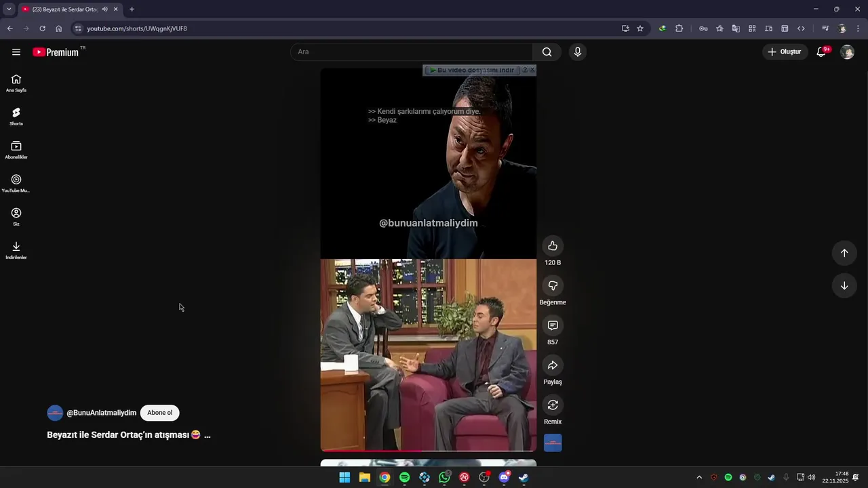The image size is (868, 488).
Task: Open Chrome three-dot menu
Action: [859, 28]
